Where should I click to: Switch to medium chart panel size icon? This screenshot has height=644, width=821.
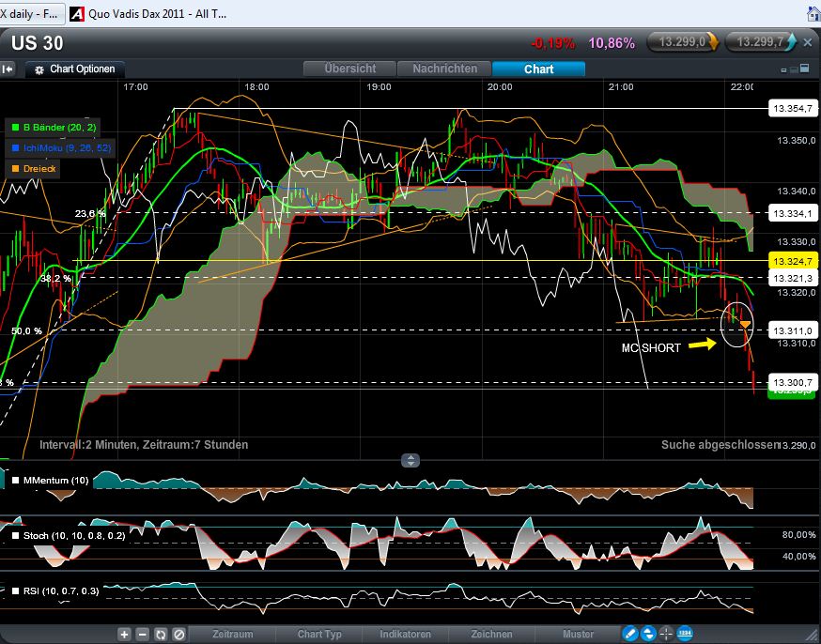tap(793, 69)
